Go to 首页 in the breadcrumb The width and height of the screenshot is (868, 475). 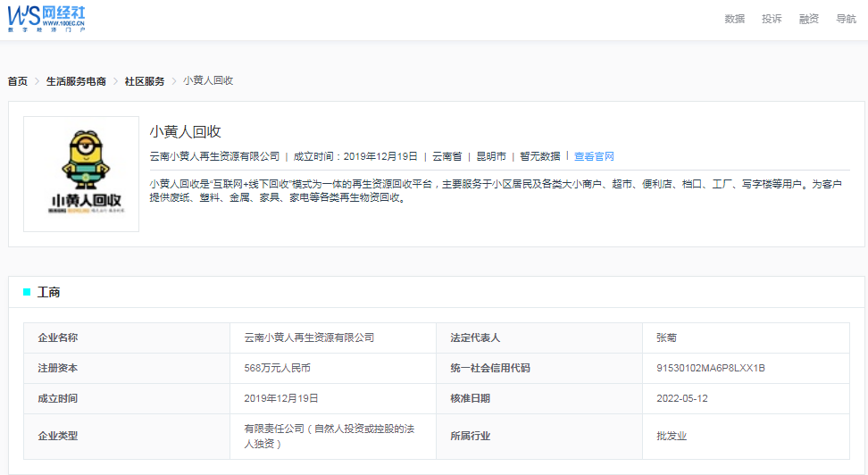(18, 81)
